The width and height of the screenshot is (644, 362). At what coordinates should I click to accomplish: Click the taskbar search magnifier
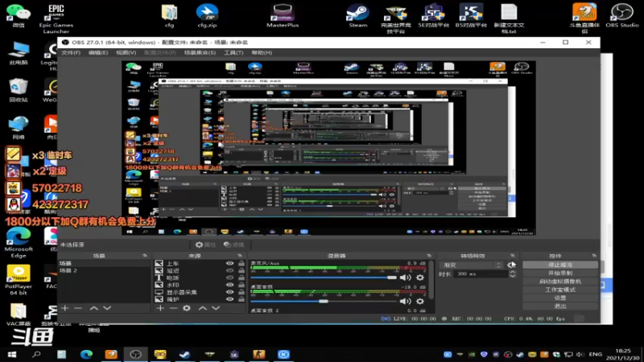click(x=36, y=354)
